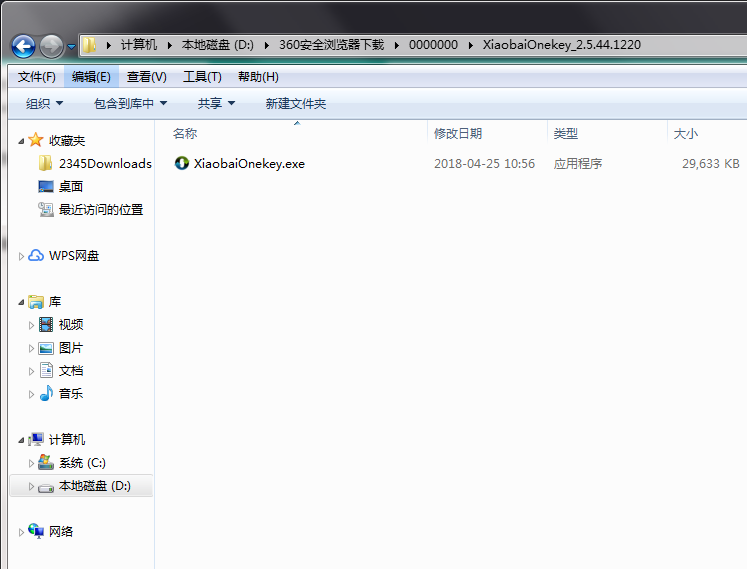Go back with the blue Back arrow
The image size is (747, 569).
tap(23, 46)
